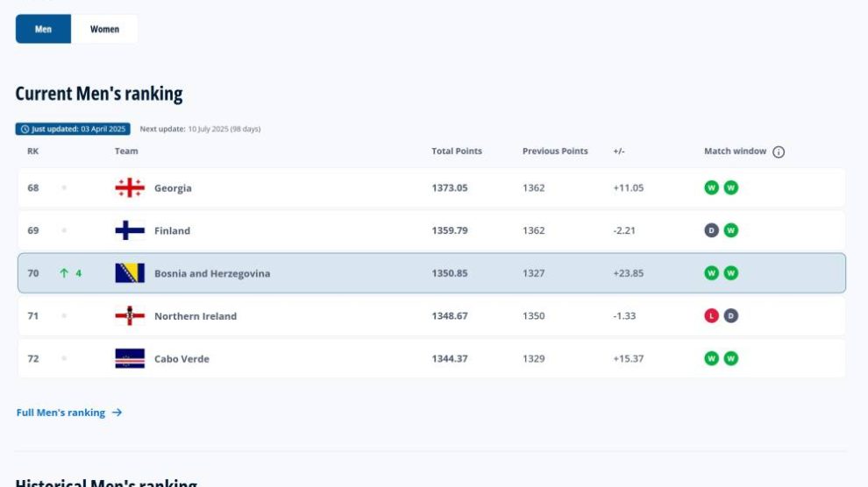Open the Georgia team name link
The height and width of the screenshot is (487, 868).
pos(173,188)
